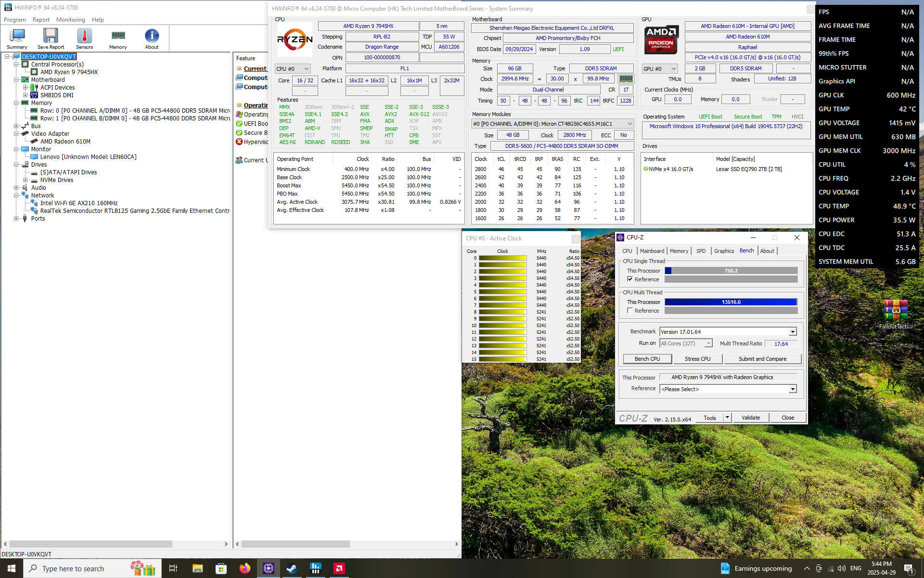Open the Windows Start menu

tap(12, 568)
